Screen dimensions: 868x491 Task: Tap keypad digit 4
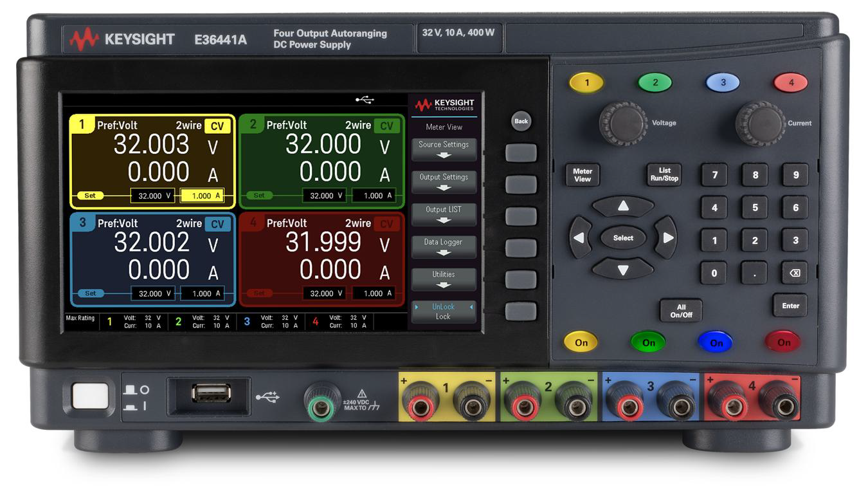(714, 208)
